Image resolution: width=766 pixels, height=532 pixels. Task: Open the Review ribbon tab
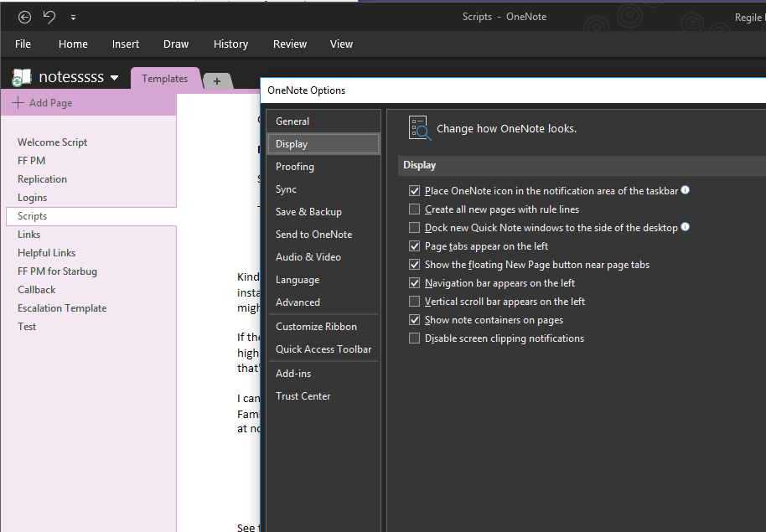point(290,44)
